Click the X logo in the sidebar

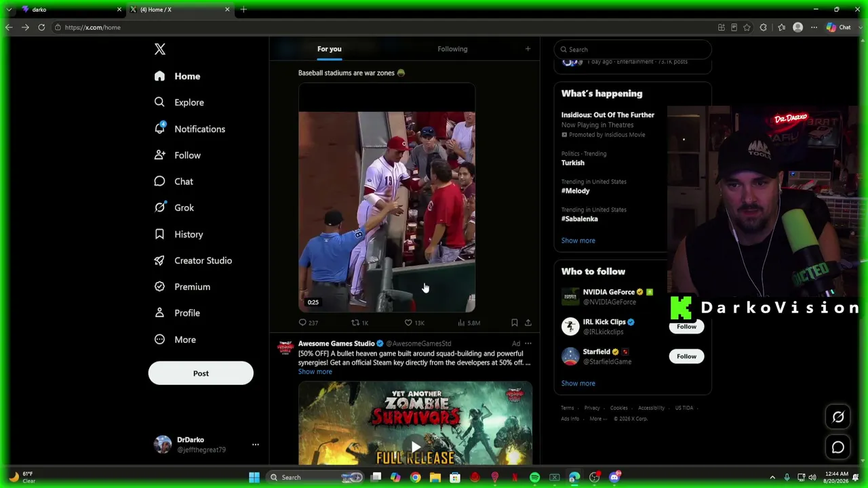tap(160, 49)
